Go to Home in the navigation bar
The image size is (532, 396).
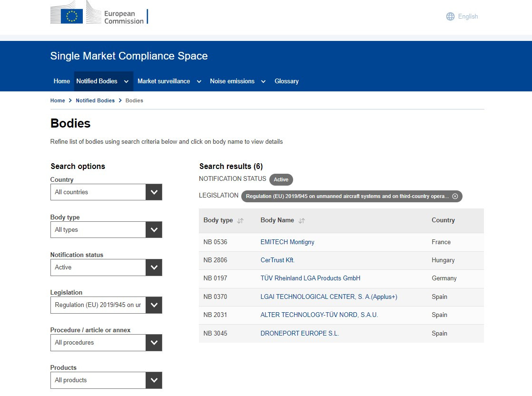(62, 81)
